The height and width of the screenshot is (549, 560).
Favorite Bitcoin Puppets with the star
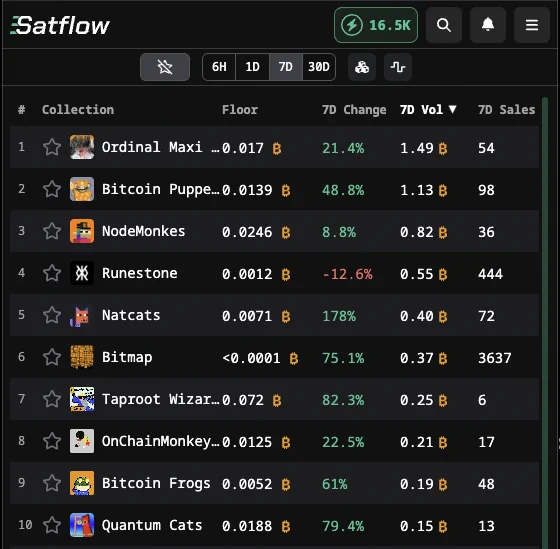click(52, 189)
